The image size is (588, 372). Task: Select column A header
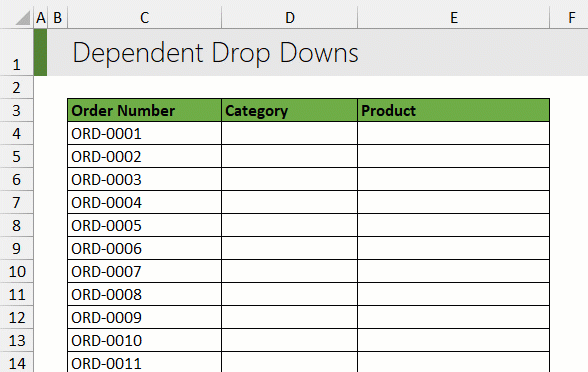[x=40, y=18]
